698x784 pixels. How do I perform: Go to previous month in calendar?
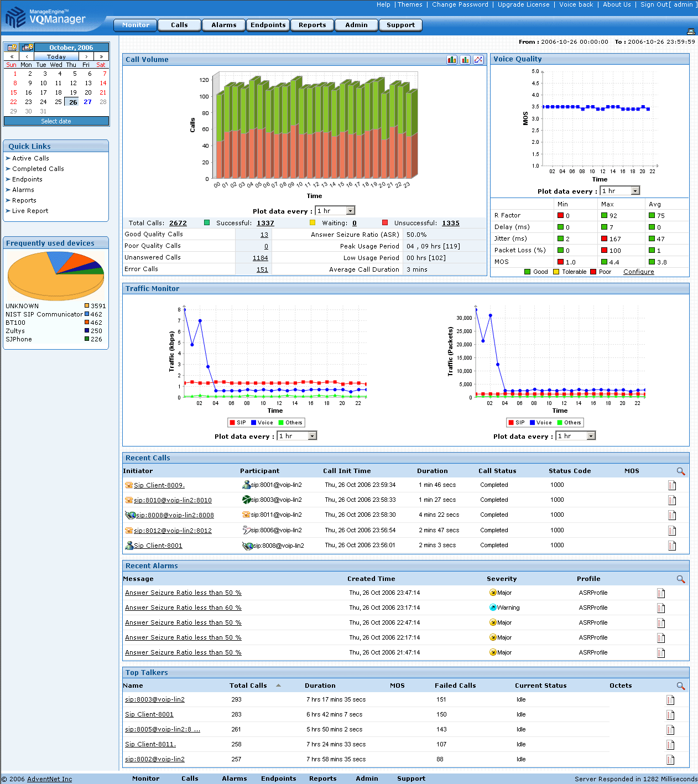[27, 56]
